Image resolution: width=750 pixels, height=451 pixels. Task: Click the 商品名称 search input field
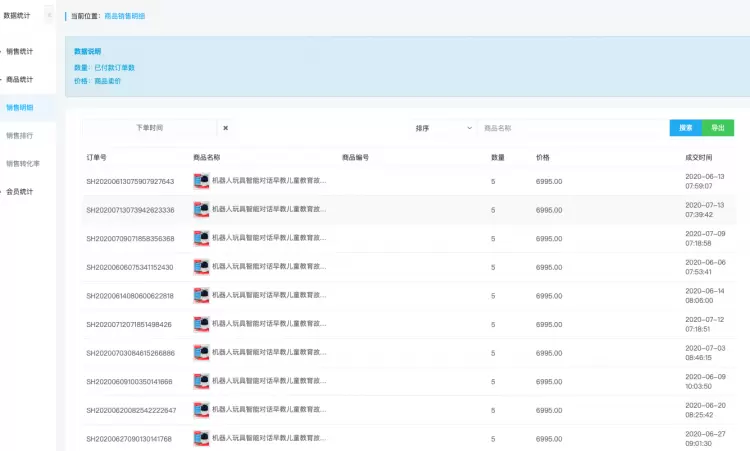(573, 128)
